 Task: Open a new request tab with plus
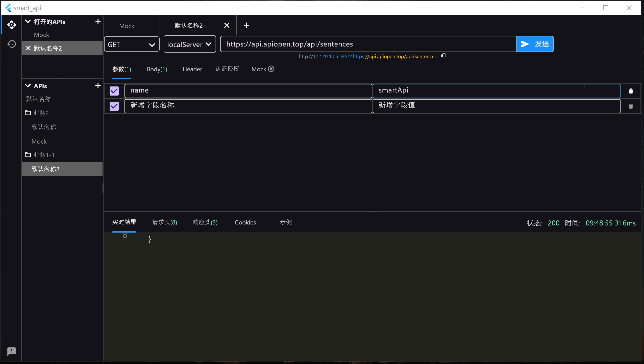click(246, 25)
